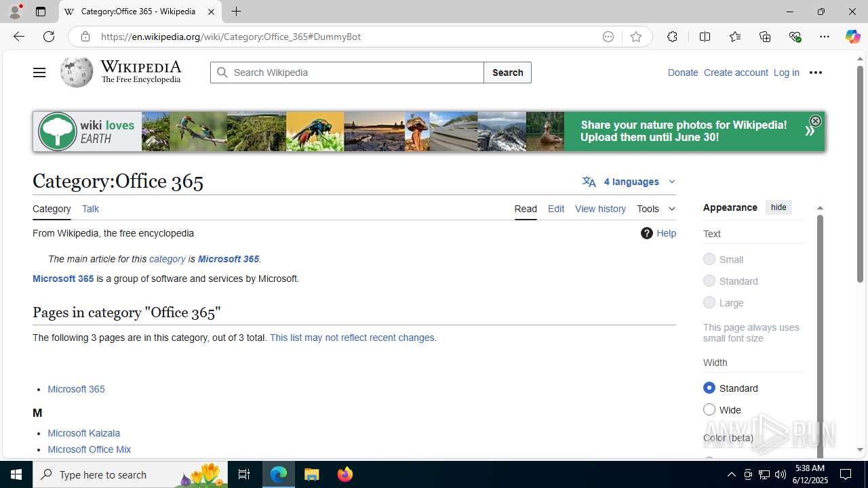The width and height of the screenshot is (868, 488).
Task: Open the Microsoft 365 list entry link
Action: click(x=76, y=389)
